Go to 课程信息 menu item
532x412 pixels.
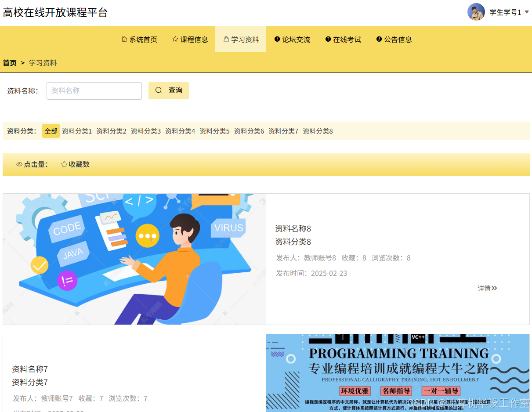(x=190, y=39)
